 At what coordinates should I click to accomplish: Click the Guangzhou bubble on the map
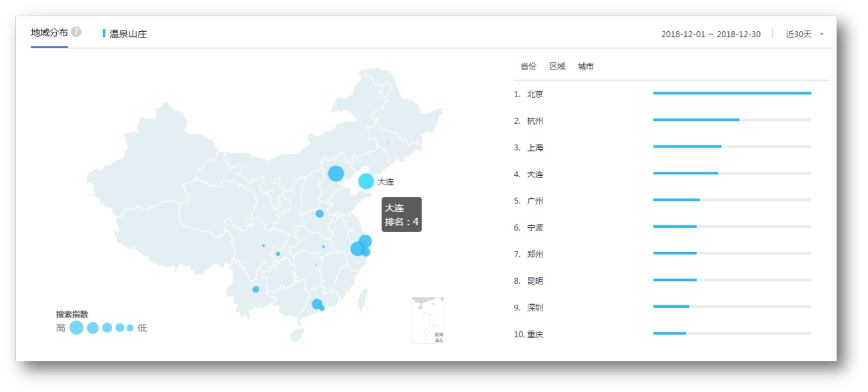pos(317,304)
